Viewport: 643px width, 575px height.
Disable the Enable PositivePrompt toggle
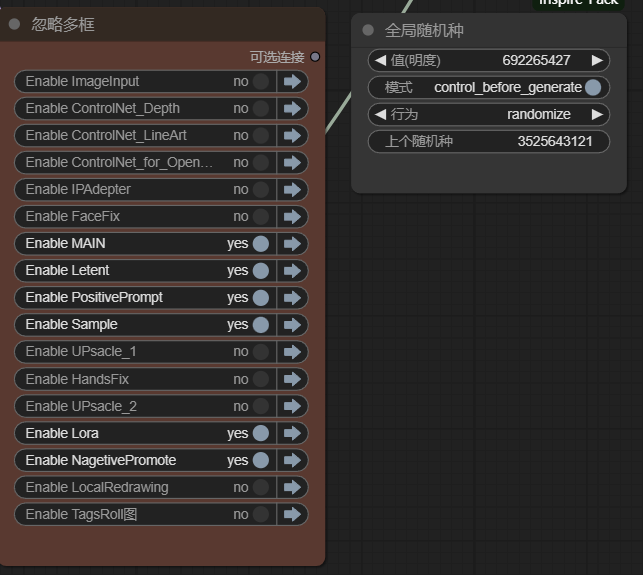tap(260, 297)
